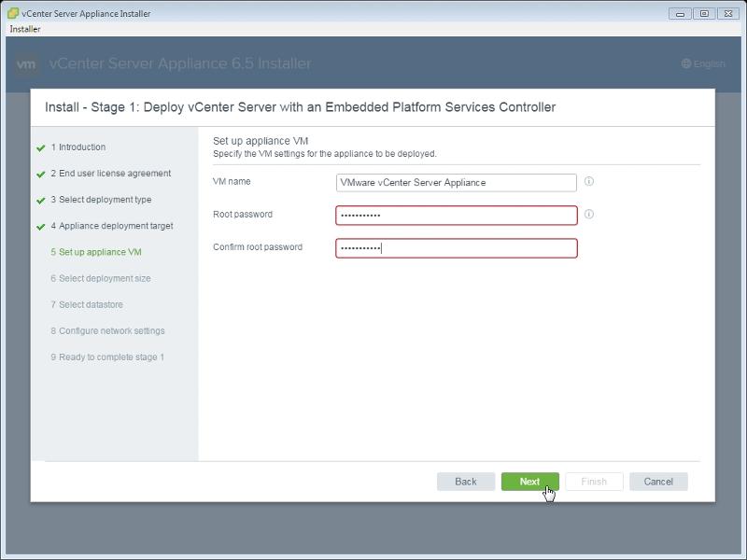This screenshot has width=747, height=560.
Task: Focus the Root password field
Action: pos(457,216)
